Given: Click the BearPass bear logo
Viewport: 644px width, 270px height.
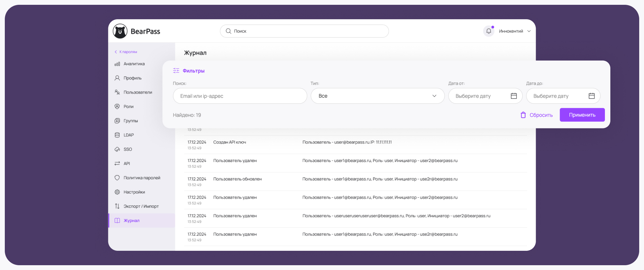Looking at the screenshot, I should 120,31.
